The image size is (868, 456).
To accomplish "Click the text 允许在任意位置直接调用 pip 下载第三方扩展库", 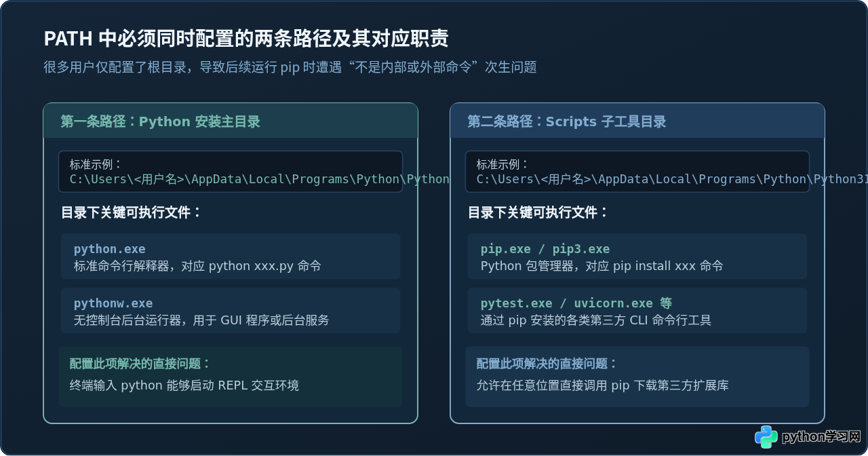I will point(603,385).
